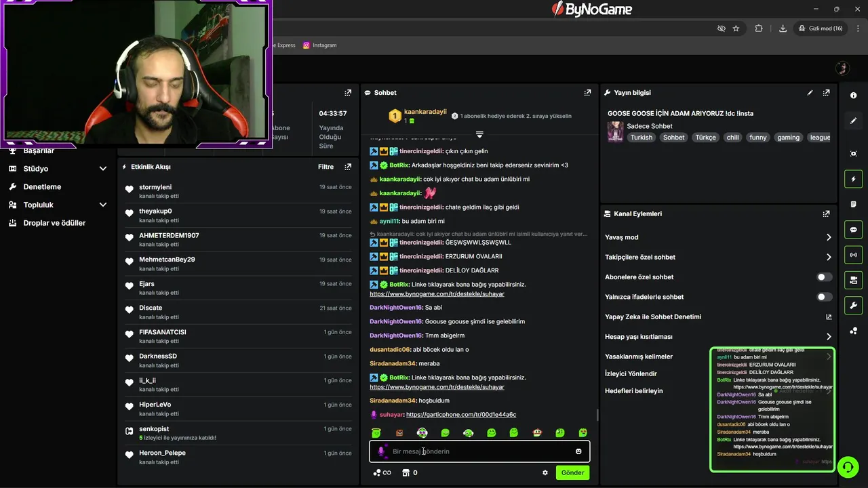Collapse the chat leaderboard arrow
The height and width of the screenshot is (488, 868).
479,134
